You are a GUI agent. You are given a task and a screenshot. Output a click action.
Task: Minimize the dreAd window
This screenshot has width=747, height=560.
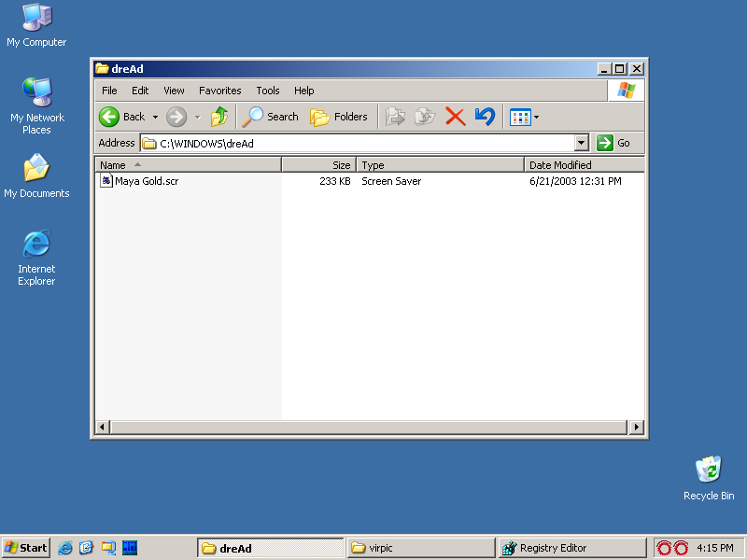[604, 69]
